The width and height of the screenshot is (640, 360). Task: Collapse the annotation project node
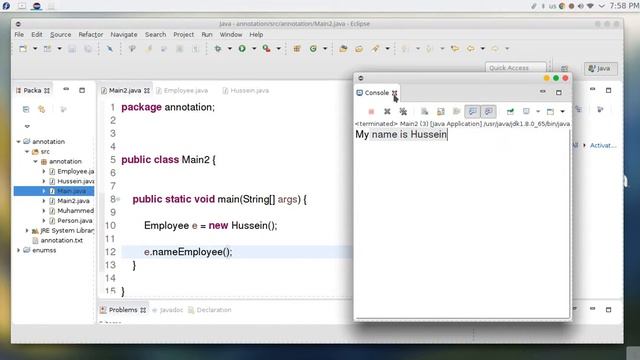coord(18,142)
